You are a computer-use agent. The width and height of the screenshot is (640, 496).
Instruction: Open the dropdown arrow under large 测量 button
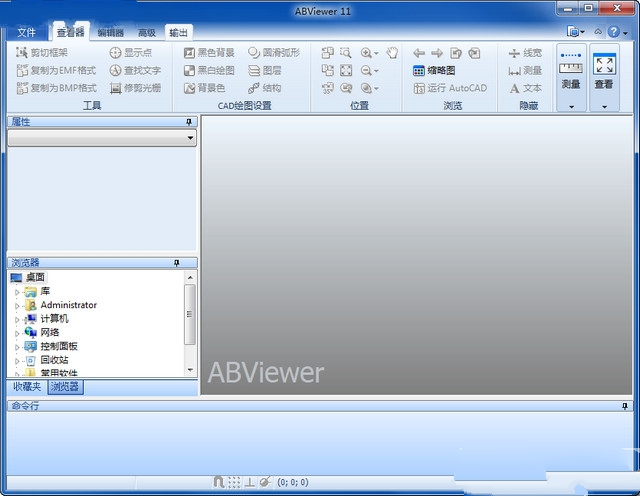[x=571, y=107]
